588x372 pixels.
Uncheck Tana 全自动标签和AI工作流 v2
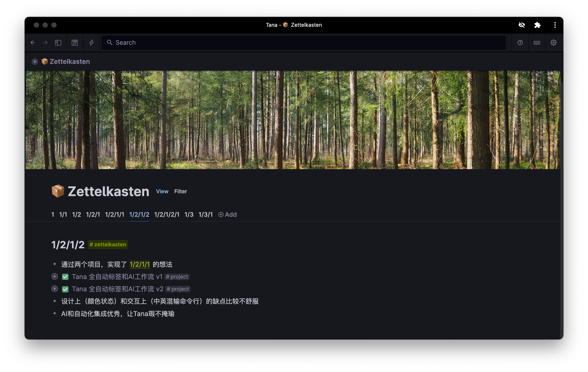point(65,289)
